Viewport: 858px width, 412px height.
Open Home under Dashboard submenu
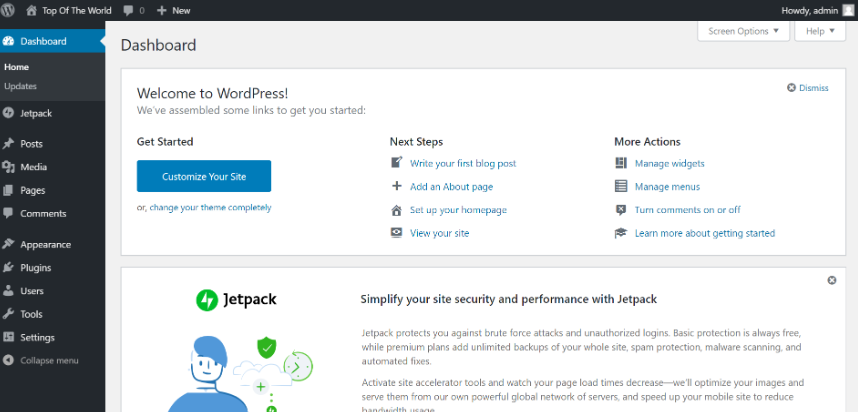coord(16,67)
